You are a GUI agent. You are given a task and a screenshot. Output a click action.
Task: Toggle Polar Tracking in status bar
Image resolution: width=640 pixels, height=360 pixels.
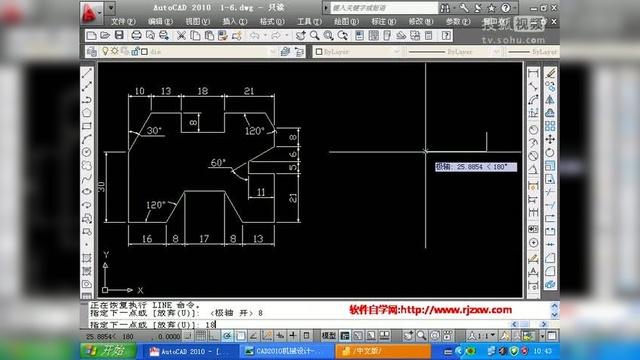227,336
